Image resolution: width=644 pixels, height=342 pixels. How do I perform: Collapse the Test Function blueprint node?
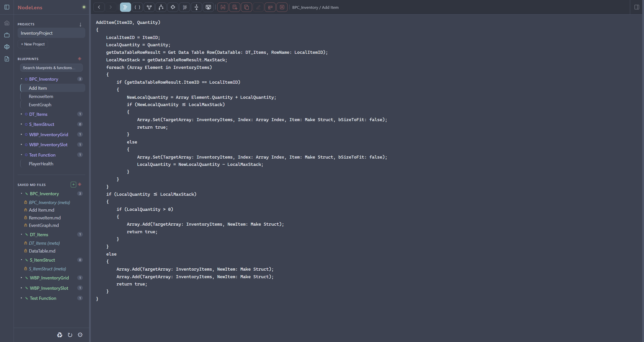(21, 155)
